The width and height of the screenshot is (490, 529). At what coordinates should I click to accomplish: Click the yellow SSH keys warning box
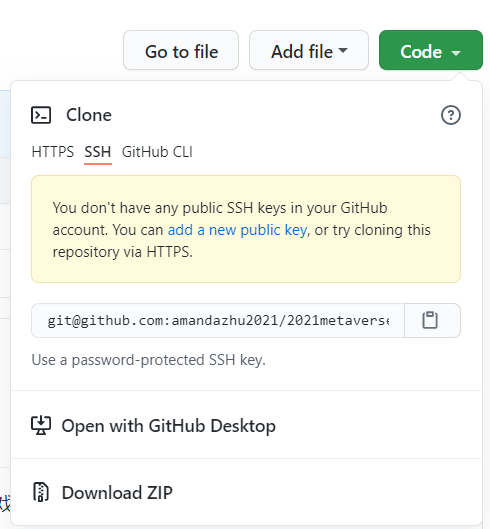246,229
